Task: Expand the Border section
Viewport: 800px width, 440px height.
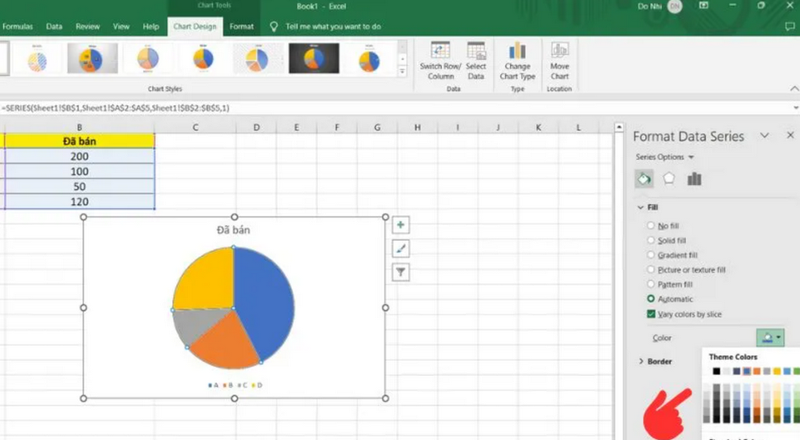Action: (x=641, y=361)
